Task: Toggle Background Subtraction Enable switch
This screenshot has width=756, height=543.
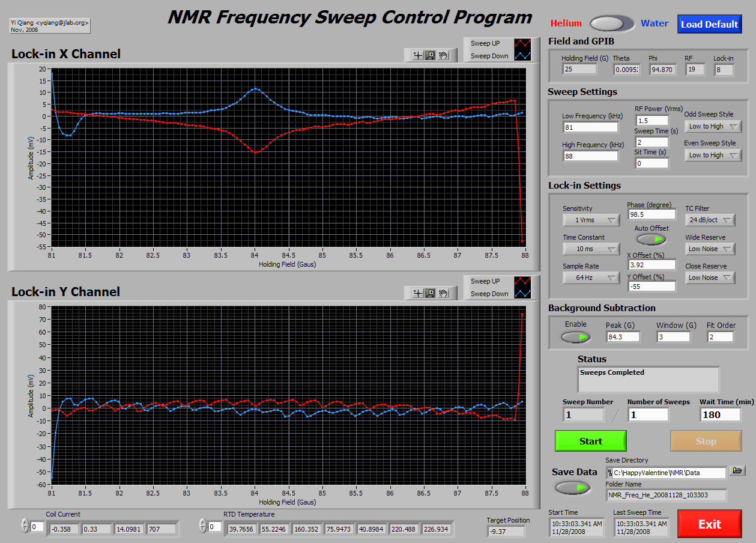Action: [576, 337]
